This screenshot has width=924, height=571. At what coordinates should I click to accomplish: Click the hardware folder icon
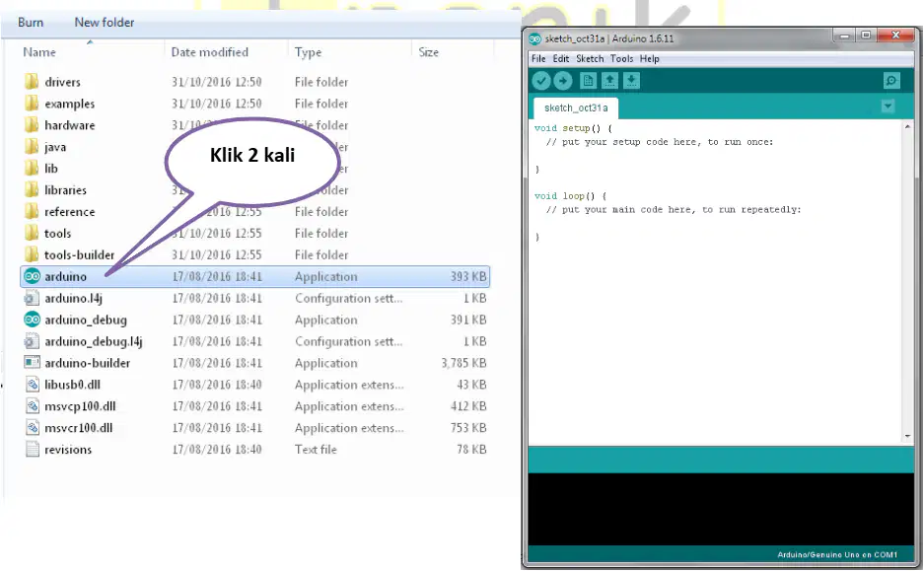[32, 125]
